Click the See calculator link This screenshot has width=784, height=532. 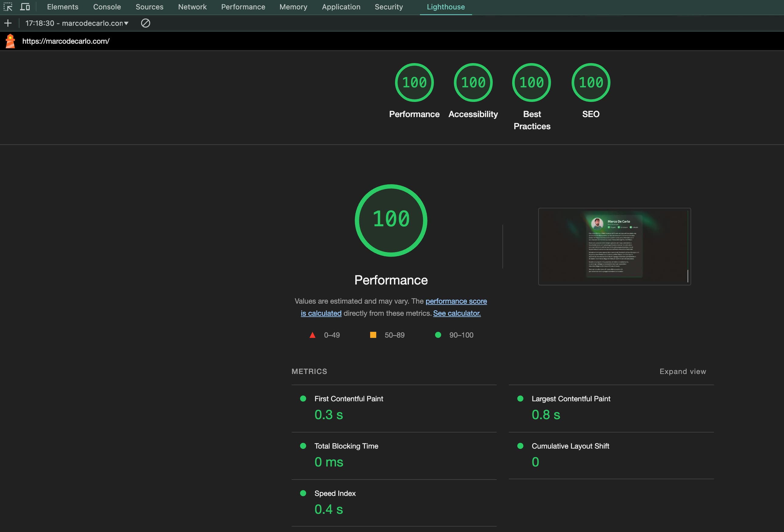point(457,313)
